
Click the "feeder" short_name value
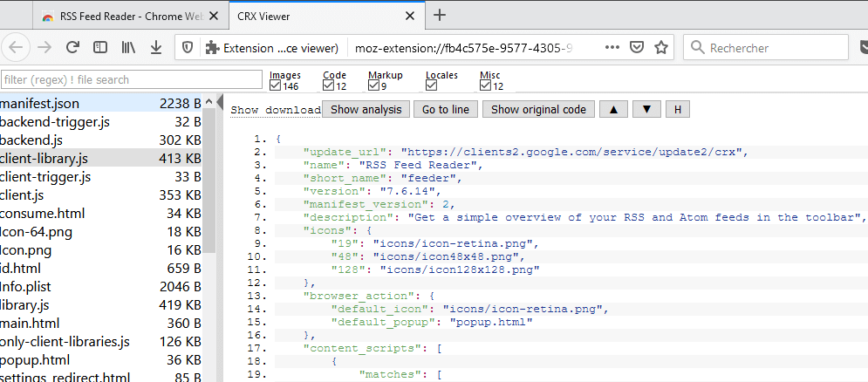(428, 178)
